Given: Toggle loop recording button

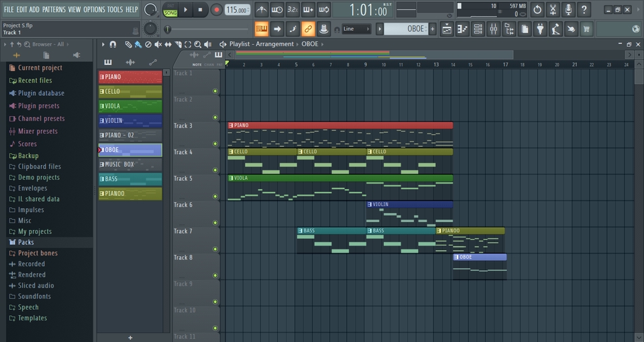Looking at the screenshot, I should 323,9.
